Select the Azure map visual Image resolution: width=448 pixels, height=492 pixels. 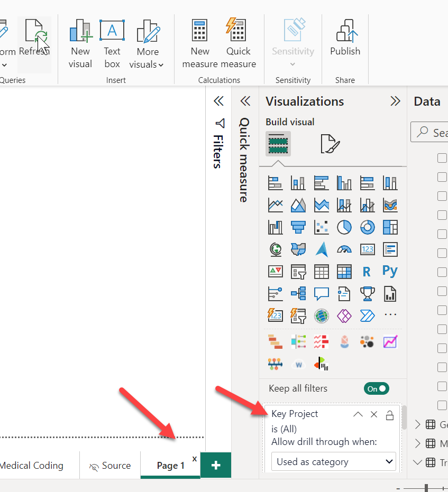coord(322,249)
